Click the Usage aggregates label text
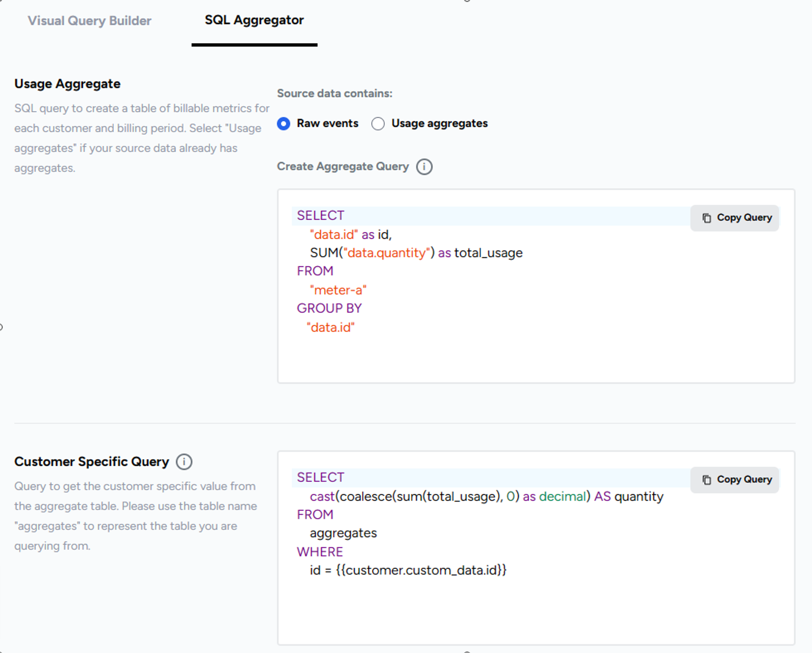 point(439,123)
